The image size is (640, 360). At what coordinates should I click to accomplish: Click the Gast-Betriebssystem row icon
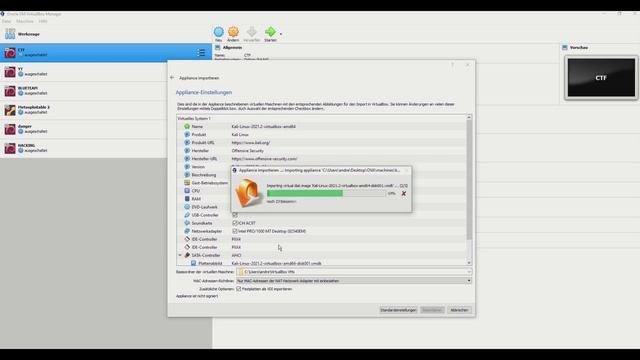coord(187,182)
